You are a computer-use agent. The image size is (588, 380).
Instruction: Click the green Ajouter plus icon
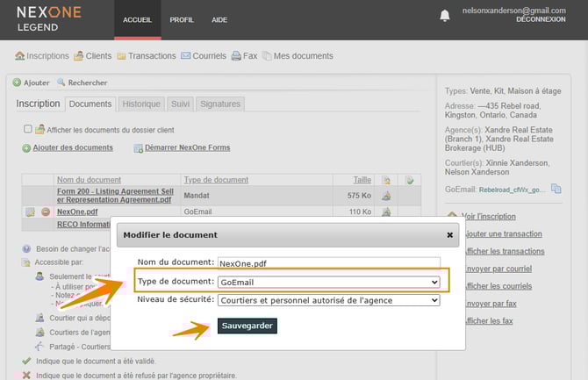tap(17, 82)
